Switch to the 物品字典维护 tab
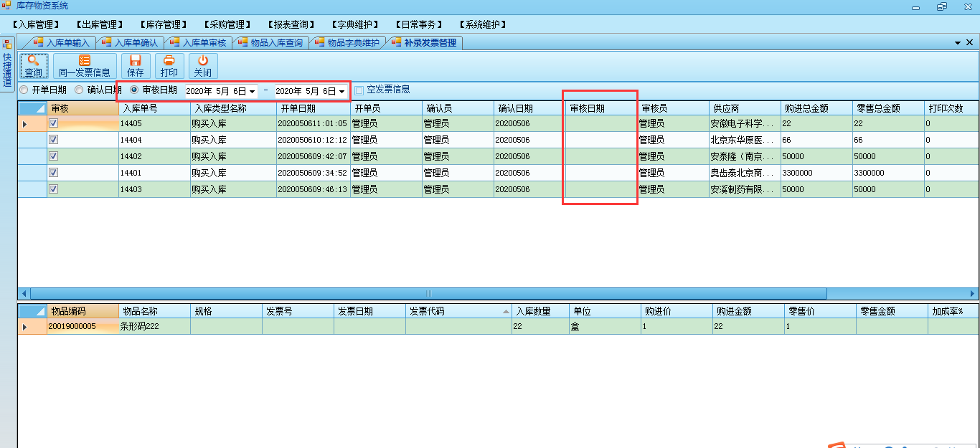 pos(347,43)
